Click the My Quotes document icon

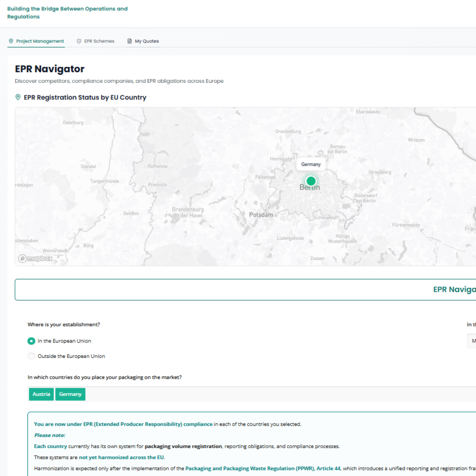coord(130,41)
